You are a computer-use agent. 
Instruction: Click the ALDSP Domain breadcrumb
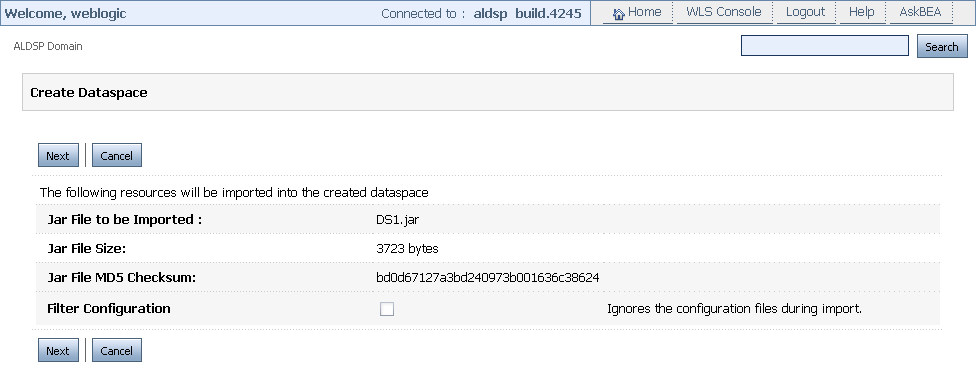(x=48, y=46)
